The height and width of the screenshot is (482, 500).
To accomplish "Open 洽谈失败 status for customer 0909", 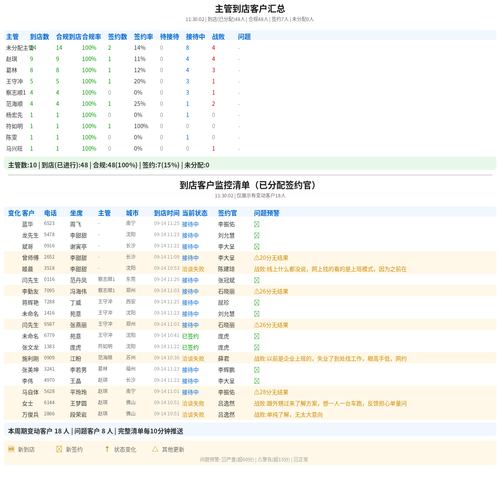I will click(193, 359).
